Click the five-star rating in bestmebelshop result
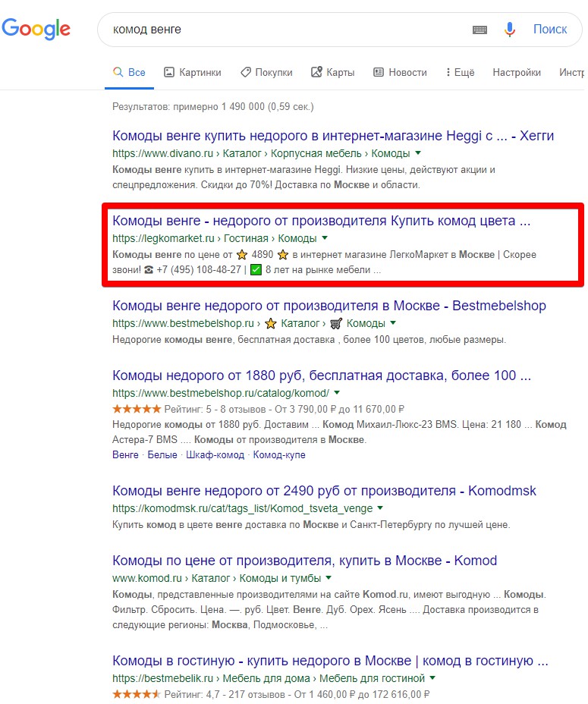 coord(137,409)
